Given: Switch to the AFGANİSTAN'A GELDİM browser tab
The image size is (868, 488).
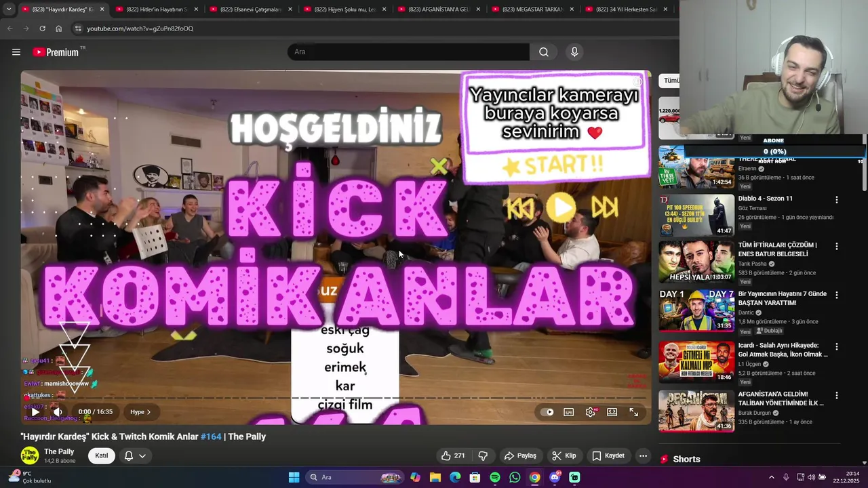Looking at the screenshot, I should 439,9.
